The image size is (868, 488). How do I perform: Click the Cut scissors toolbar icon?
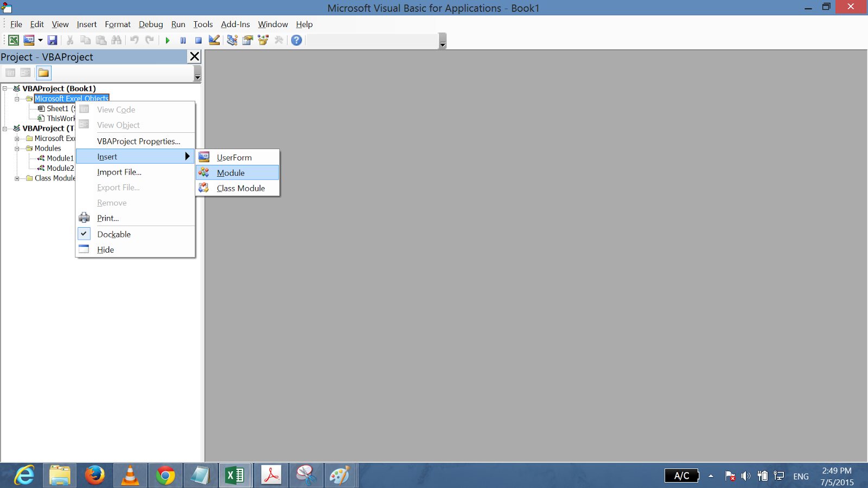point(70,40)
